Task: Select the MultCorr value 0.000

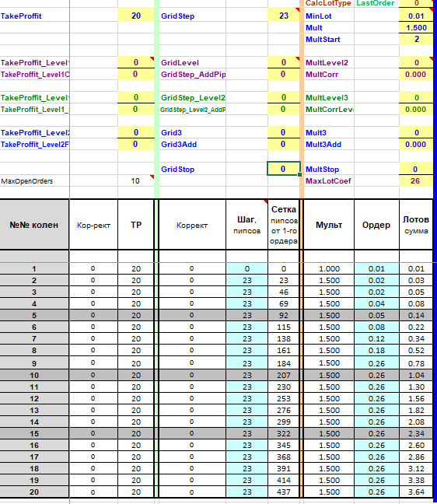Action: [416, 74]
